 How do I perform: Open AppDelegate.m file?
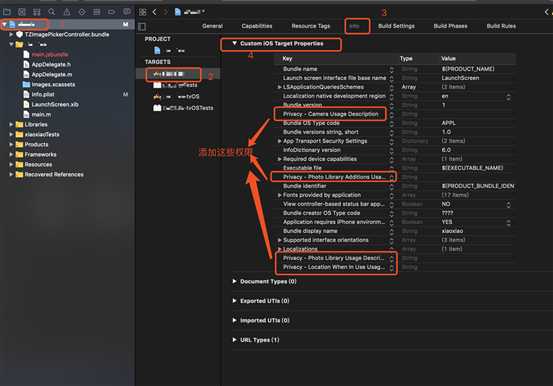point(51,74)
